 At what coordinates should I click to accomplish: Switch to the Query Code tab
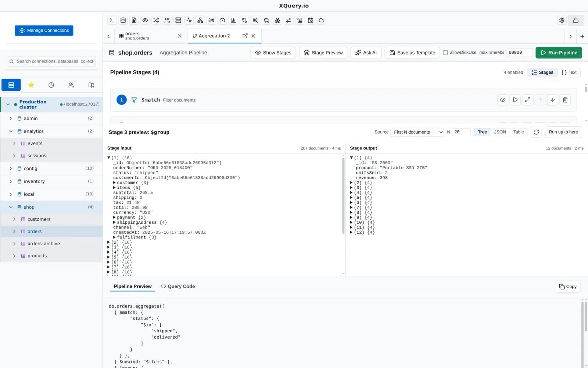[x=178, y=286]
